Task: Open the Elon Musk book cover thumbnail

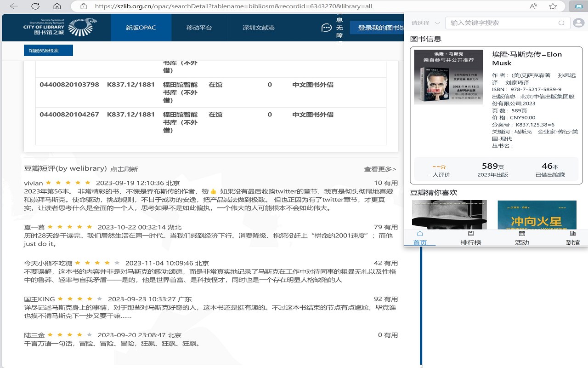Action: coord(449,77)
